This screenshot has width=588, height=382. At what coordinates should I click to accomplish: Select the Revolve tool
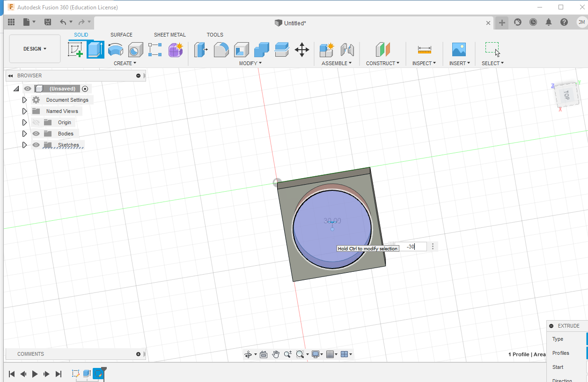(115, 50)
